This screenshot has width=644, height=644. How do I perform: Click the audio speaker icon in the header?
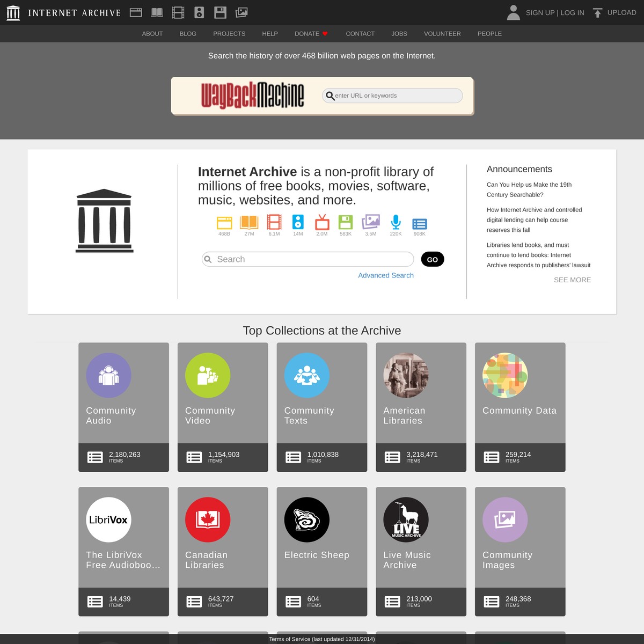(x=199, y=12)
